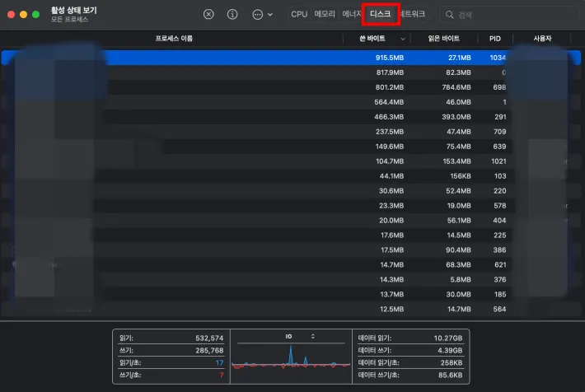Viewport: 585px width, 392px height.
Task: Click the 읽기/초 value 17
Action: [219, 362]
